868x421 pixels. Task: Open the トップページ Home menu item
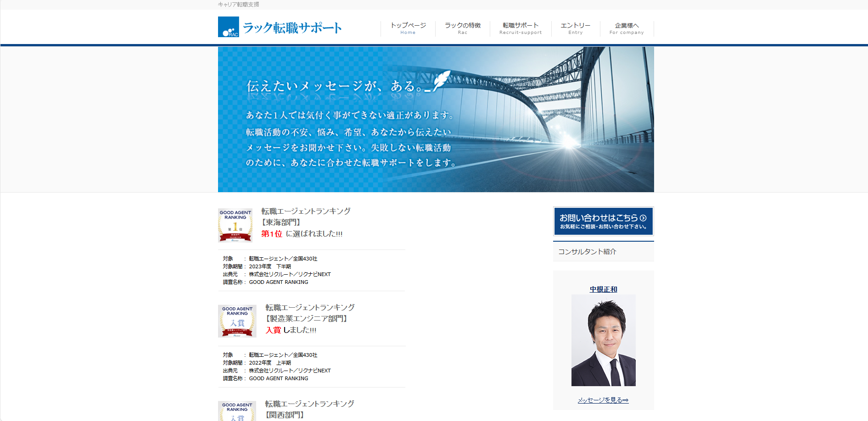408,28
